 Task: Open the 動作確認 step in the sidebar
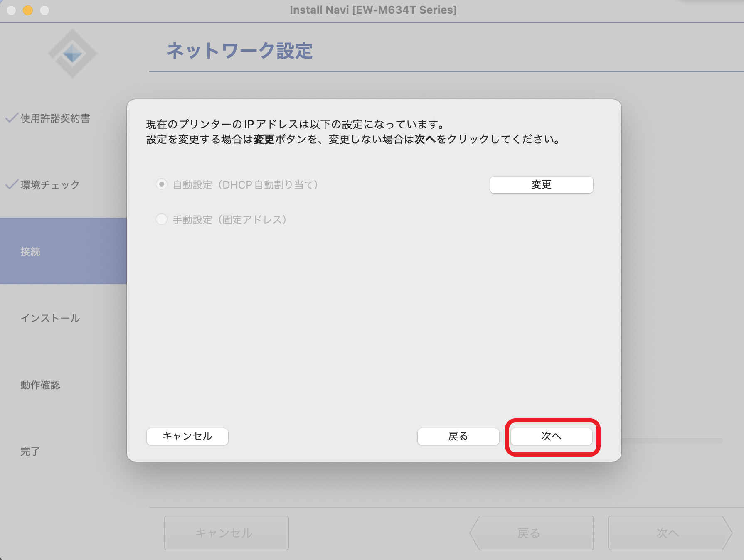(40, 385)
